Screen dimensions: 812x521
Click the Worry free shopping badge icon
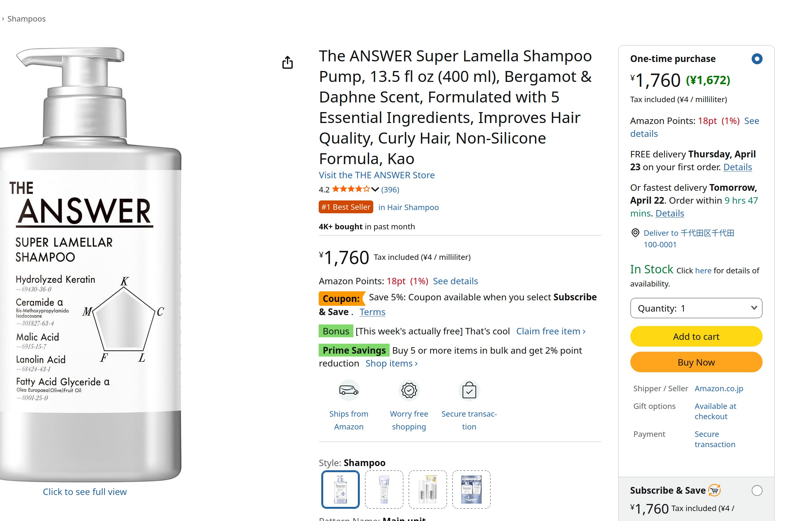pyautogui.click(x=409, y=390)
